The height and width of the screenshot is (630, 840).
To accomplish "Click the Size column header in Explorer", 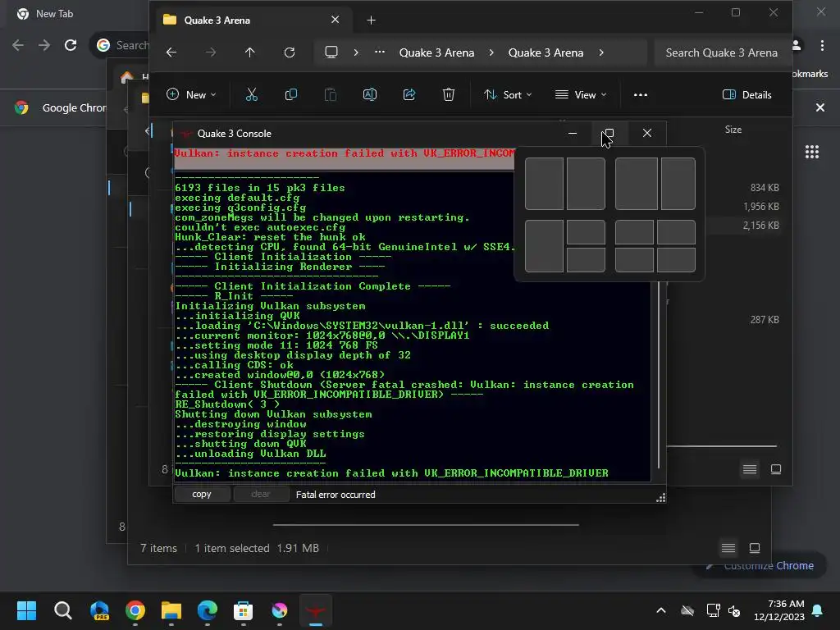I will pyautogui.click(x=733, y=130).
